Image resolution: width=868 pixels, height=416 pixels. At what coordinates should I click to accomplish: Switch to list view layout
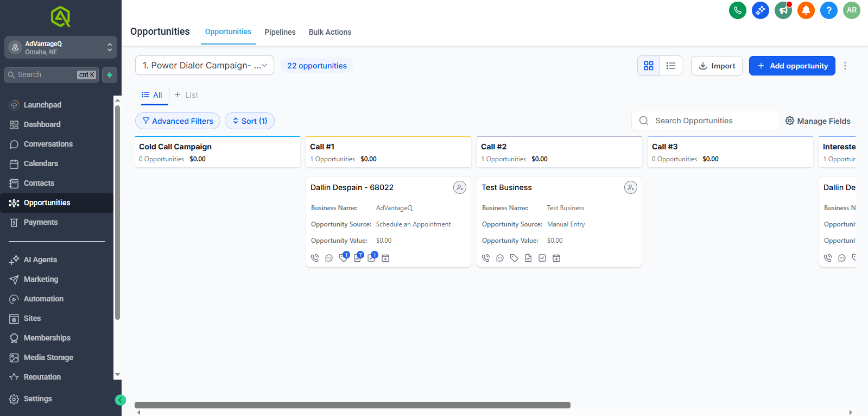pos(671,66)
